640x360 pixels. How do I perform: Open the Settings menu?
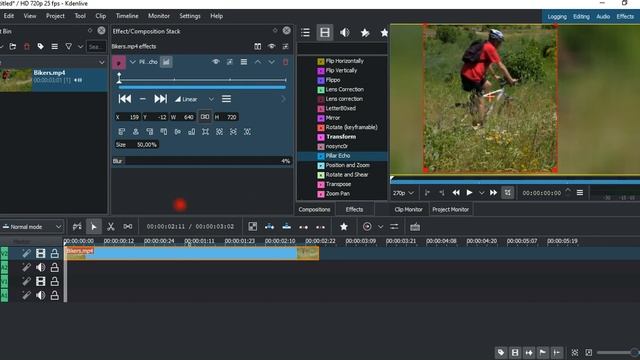(190, 16)
